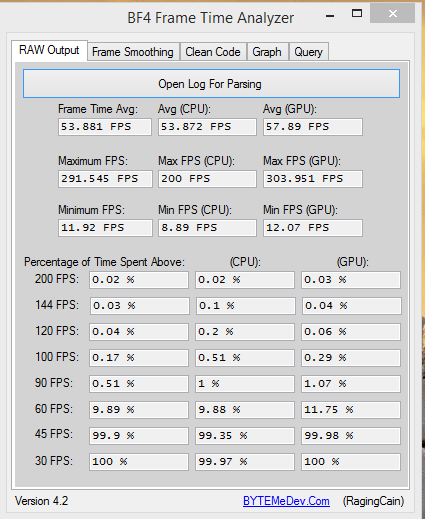This screenshot has height=519, width=425.
Task: Select the Min FPS (CPU) 8.89 field
Action: tap(207, 228)
